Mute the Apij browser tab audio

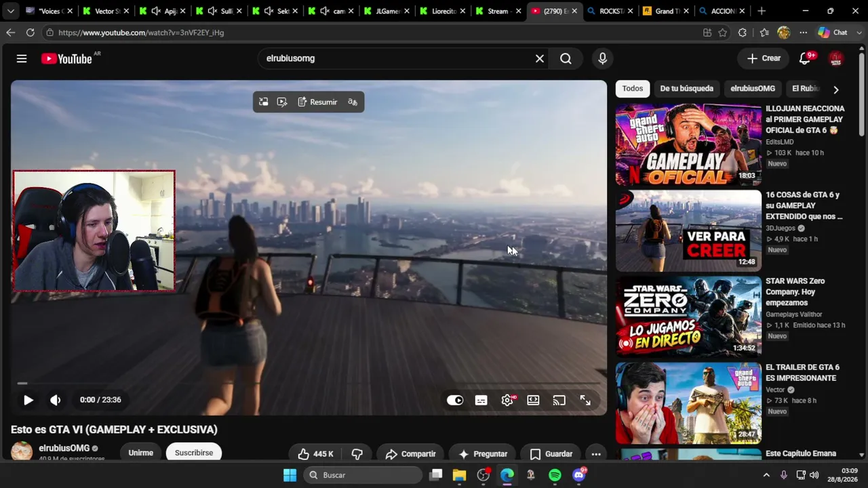(155, 11)
